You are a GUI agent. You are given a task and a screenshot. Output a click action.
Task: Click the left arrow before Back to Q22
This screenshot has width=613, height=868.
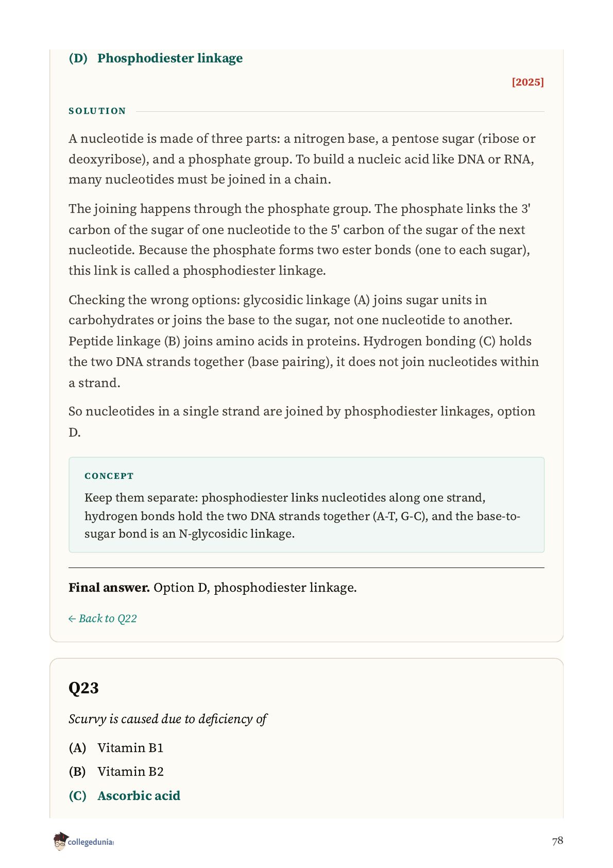pos(72,619)
